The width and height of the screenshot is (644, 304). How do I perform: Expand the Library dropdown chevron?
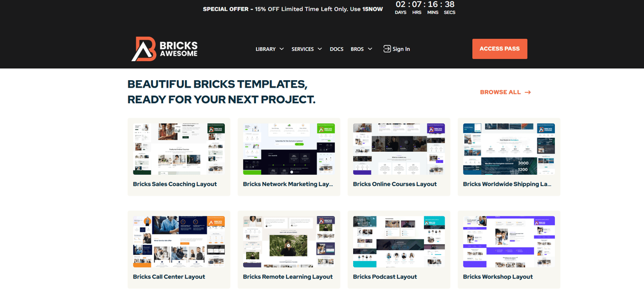coord(281,49)
